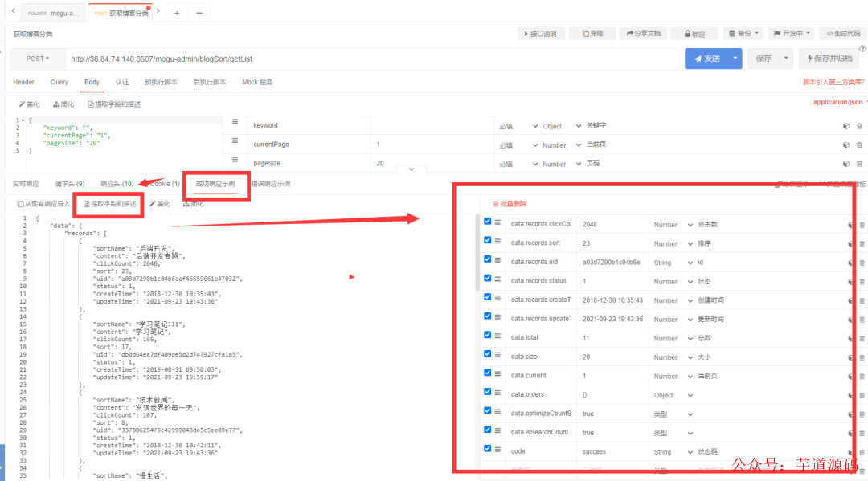Open request headers (9) tab

point(70,184)
